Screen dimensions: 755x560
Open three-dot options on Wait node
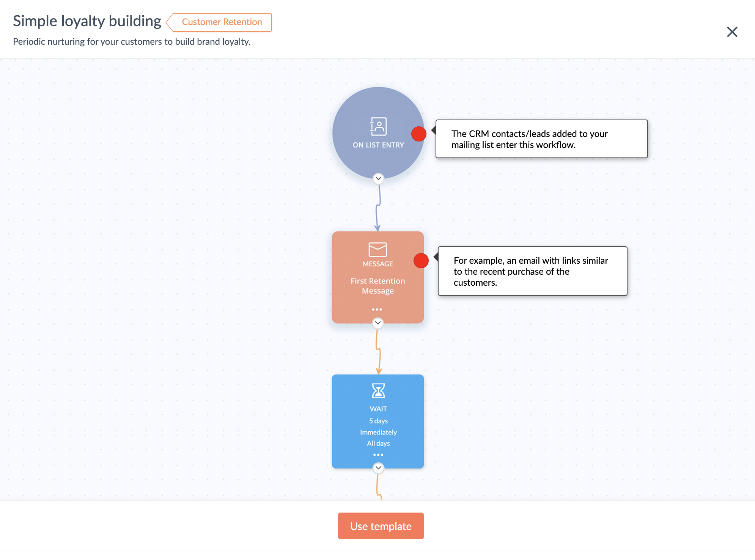click(378, 455)
